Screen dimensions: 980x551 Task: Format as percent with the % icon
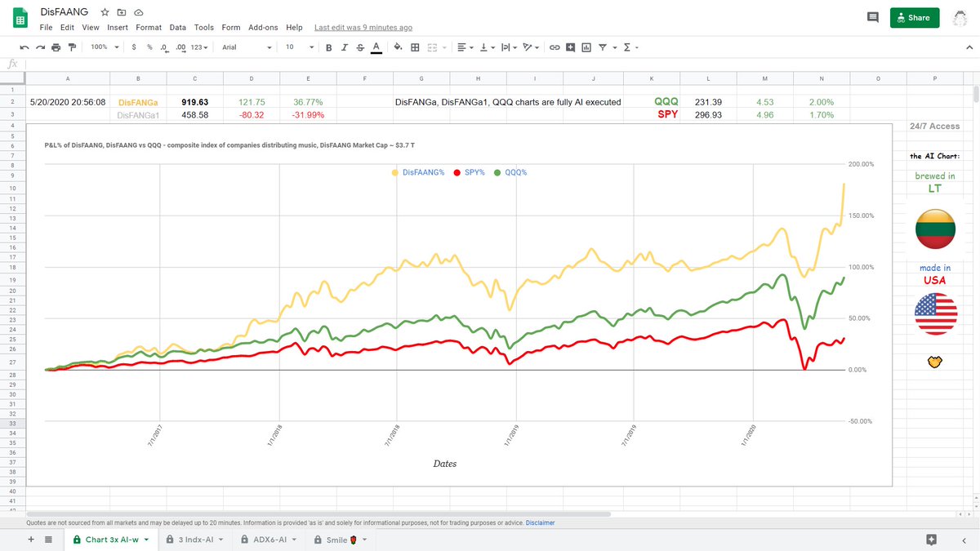149,47
